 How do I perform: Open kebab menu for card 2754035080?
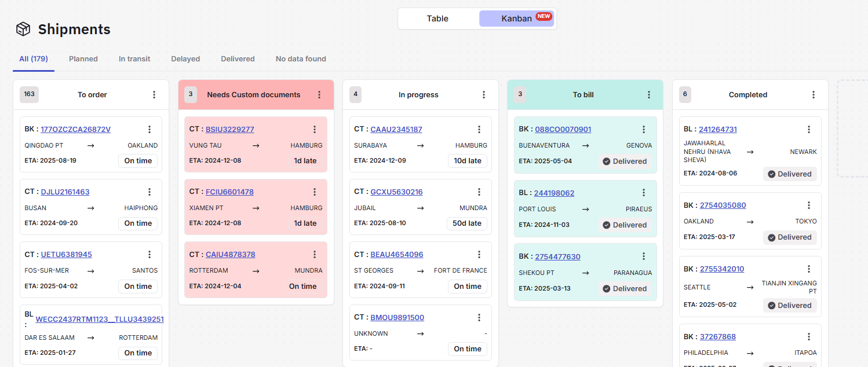coord(809,205)
